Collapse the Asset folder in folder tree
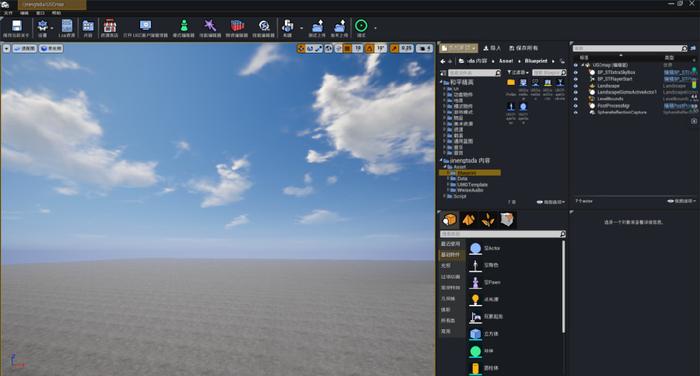Viewport: 700px width, 376px height. pos(446,167)
